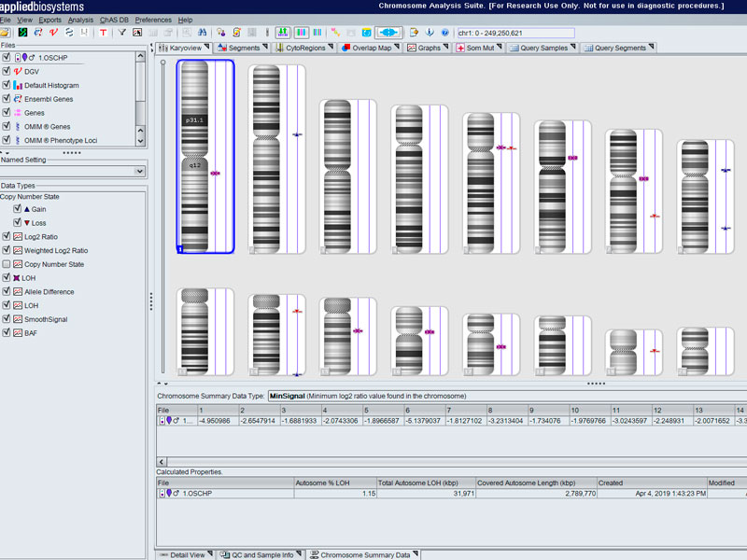Click the filter funnel toolbar icon
The width and height of the screenshot is (747, 560).
121,33
